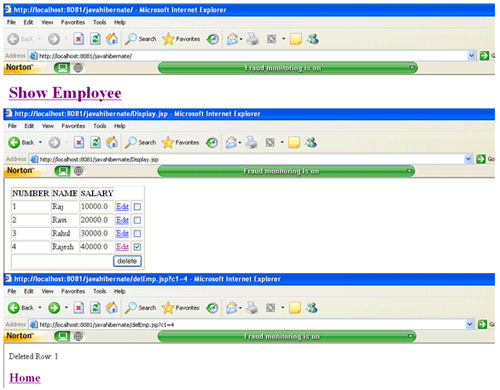Screen dimensions: 500x390
Task: Click Stop icon in Display.jsp window toolbar
Action: (x=78, y=143)
